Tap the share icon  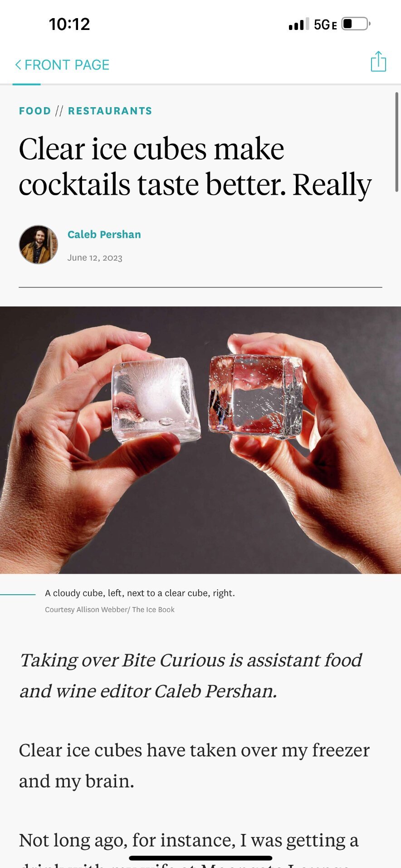378,61
